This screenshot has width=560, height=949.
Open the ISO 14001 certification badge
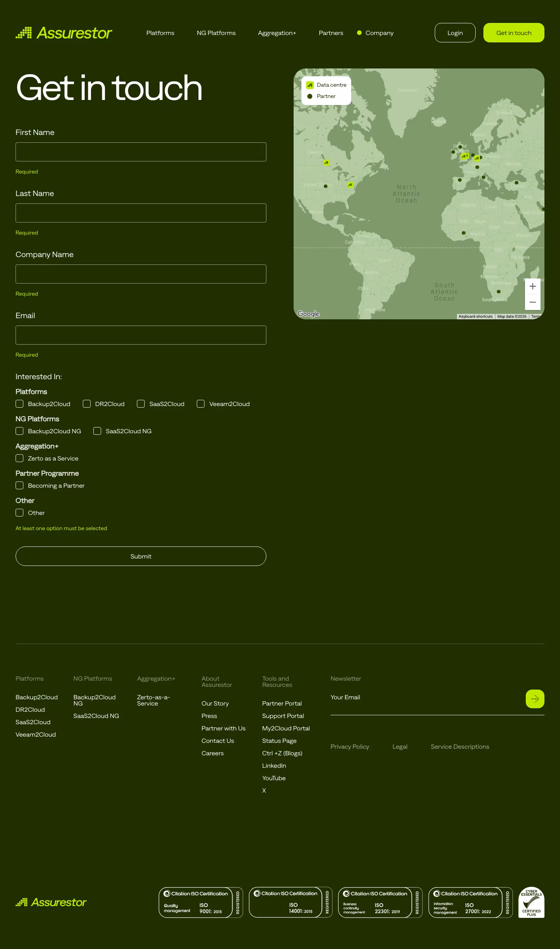point(290,902)
